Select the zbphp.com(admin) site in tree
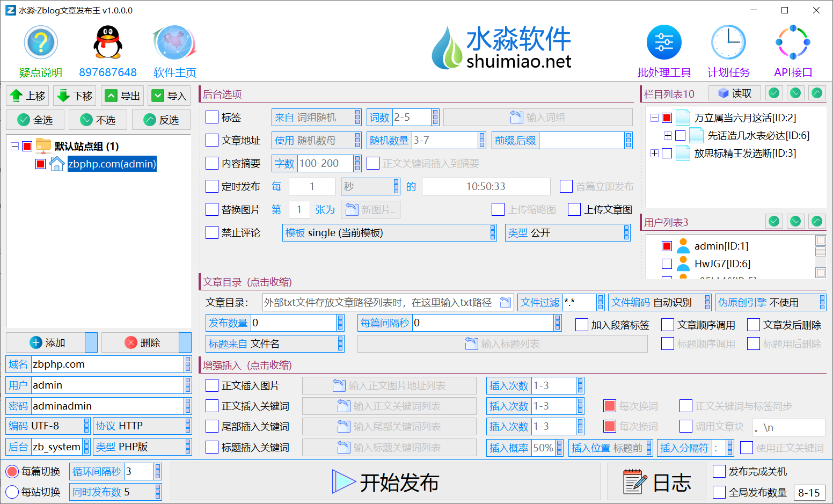The height and width of the screenshot is (504, 833). (112, 164)
